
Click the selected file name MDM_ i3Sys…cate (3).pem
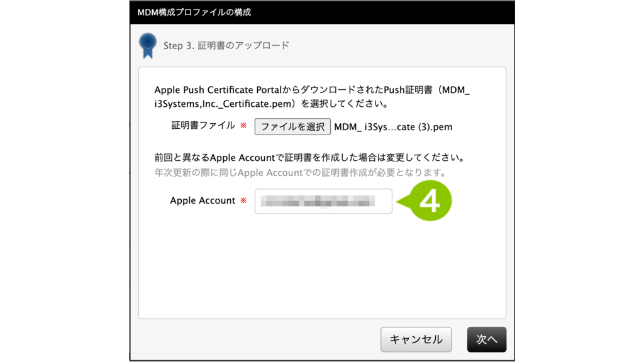tap(393, 127)
